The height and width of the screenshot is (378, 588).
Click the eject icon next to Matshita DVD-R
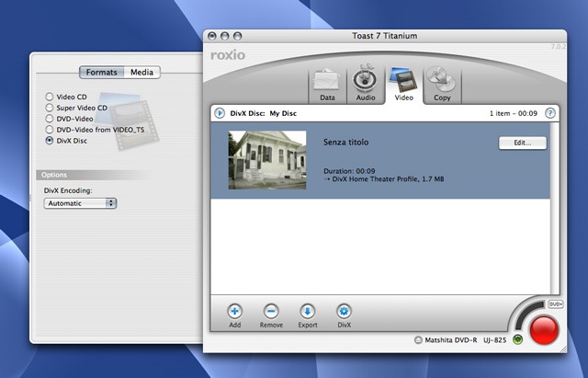418,340
